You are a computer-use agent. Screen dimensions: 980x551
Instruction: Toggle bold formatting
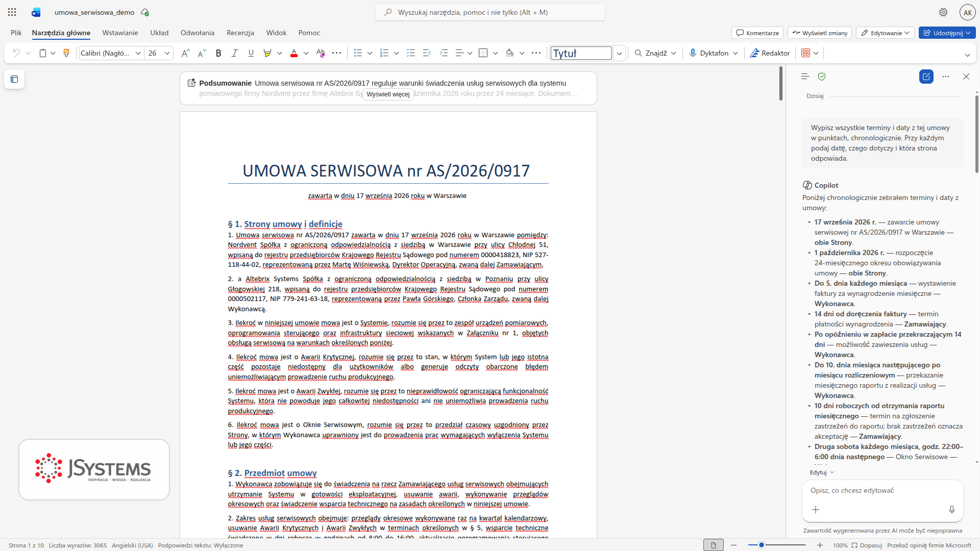218,53
